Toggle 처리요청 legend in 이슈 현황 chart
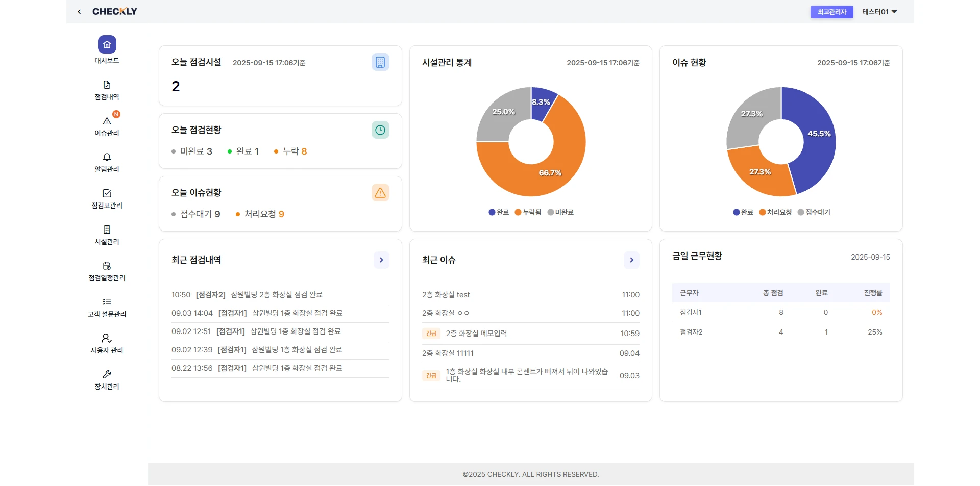980x486 pixels. pos(775,212)
